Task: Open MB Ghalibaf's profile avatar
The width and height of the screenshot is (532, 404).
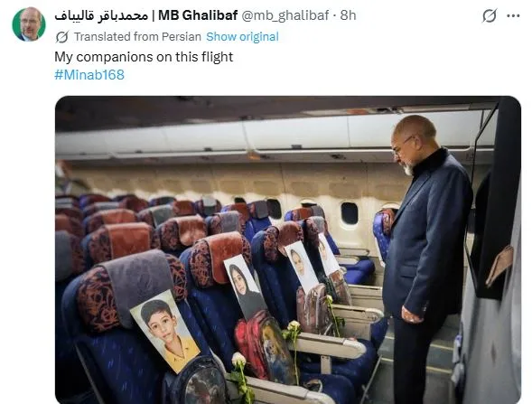Action: (x=29, y=23)
